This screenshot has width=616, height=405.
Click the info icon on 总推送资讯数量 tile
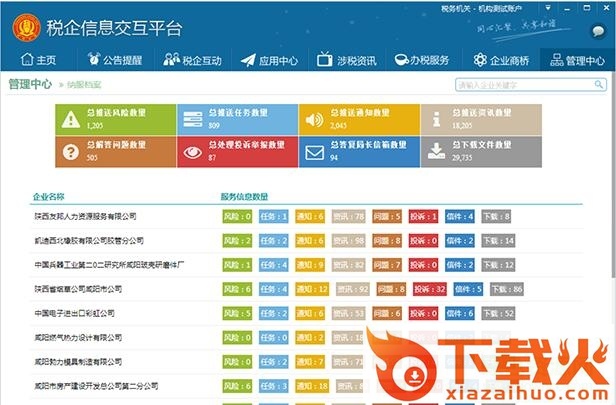click(436, 120)
